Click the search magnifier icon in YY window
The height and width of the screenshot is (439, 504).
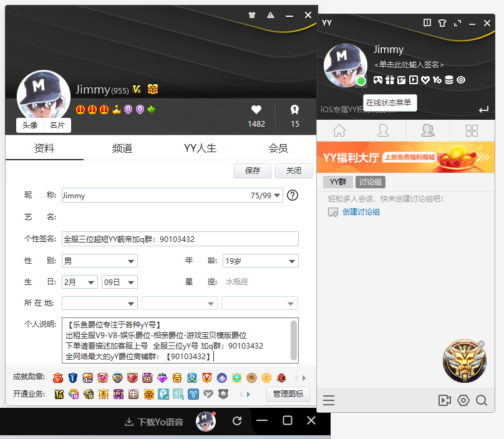tap(482, 400)
